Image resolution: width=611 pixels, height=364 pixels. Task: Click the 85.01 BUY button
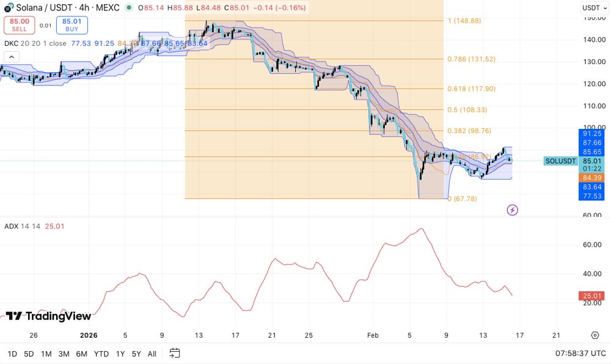click(x=71, y=25)
